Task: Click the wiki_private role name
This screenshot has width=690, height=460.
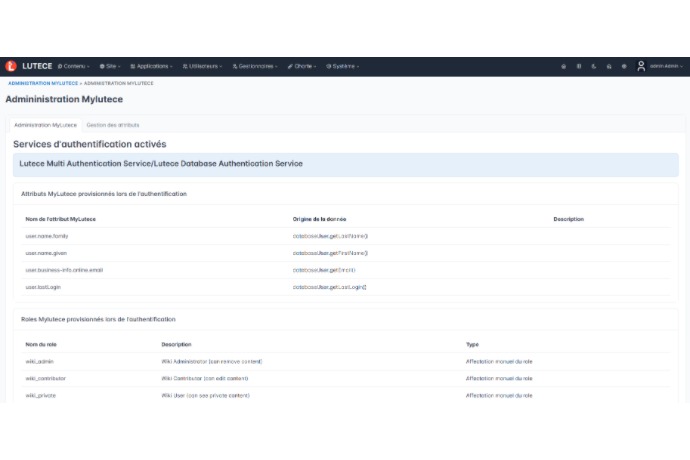Action: pos(40,395)
